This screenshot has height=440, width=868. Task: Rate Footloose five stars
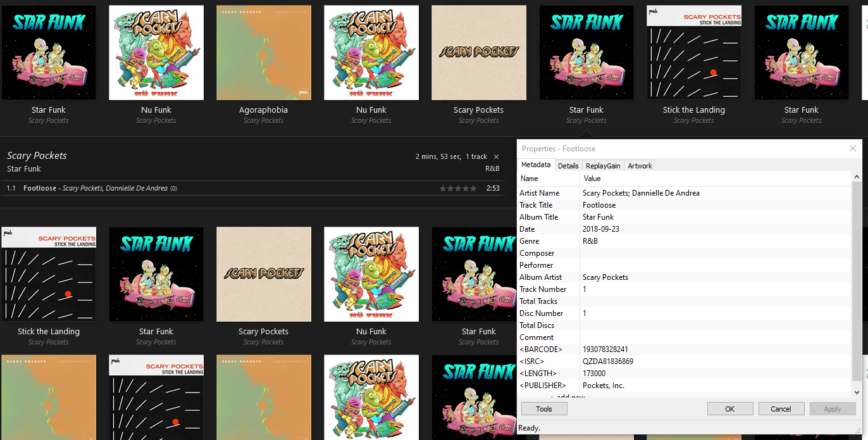[474, 189]
